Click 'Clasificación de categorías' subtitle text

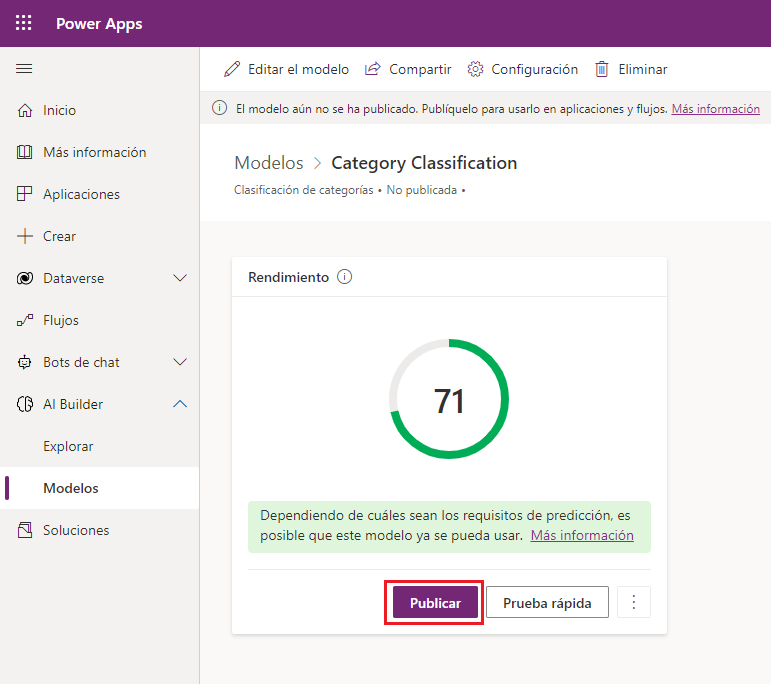[303, 190]
